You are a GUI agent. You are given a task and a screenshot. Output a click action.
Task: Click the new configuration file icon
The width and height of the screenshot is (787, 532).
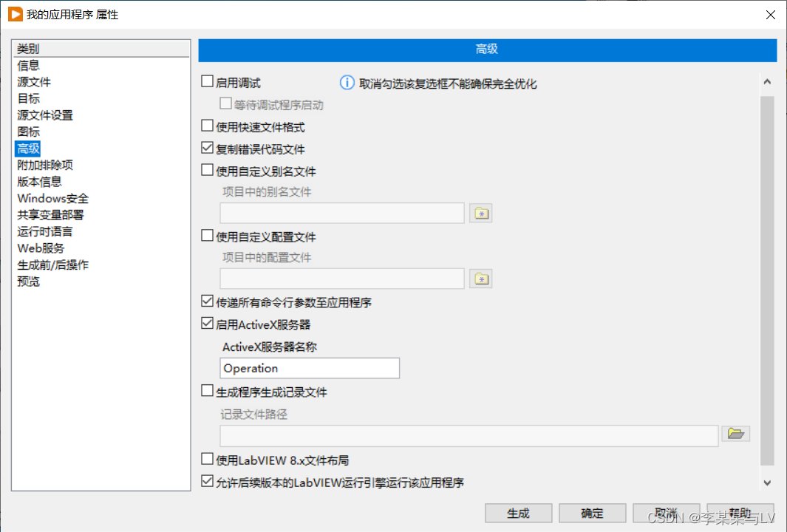click(481, 279)
